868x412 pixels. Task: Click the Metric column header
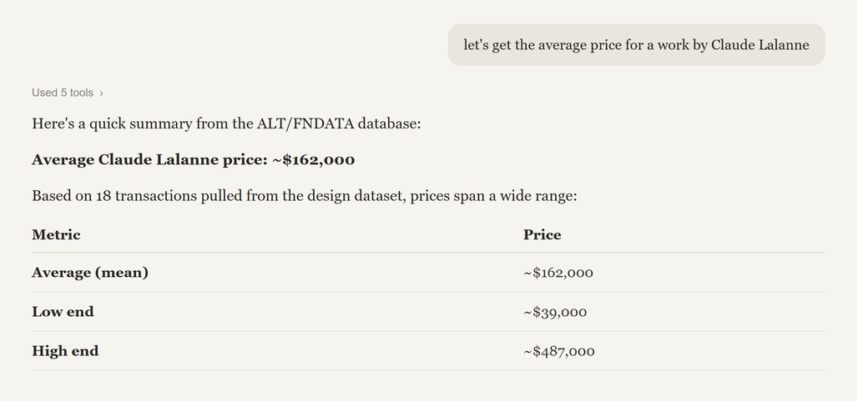coord(56,234)
